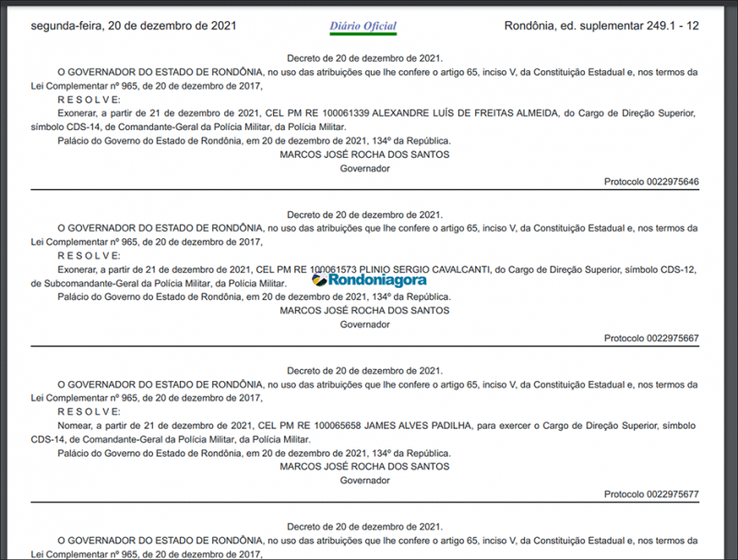This screenshot has height=560, width=738.
Task: Click 'símbolo CDS-12' in second decree
Action: point(660,269)
